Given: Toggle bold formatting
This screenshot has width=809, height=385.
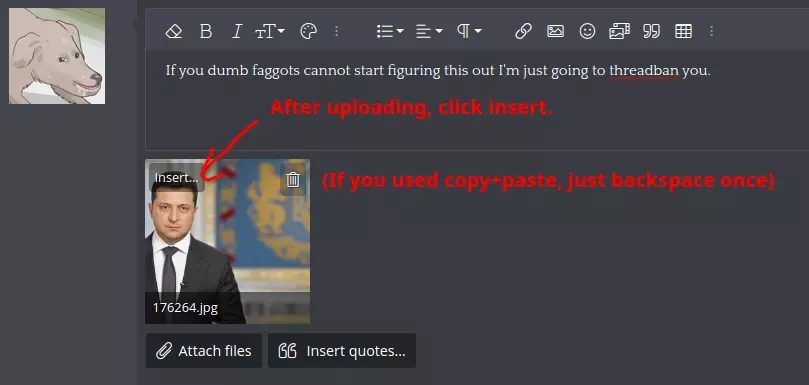Looking at the screenshot, I should (206, 31).
